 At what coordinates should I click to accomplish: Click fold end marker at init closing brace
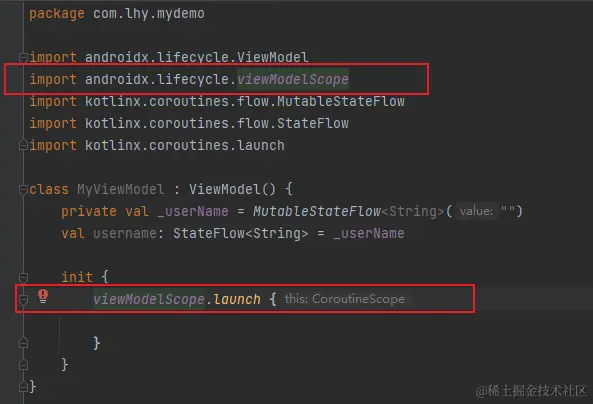point(23,365)
